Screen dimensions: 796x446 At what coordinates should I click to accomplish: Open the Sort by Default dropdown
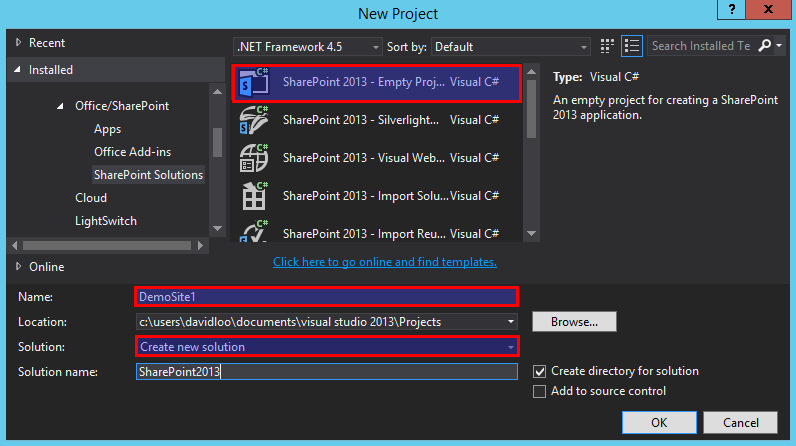pos(511,47)
